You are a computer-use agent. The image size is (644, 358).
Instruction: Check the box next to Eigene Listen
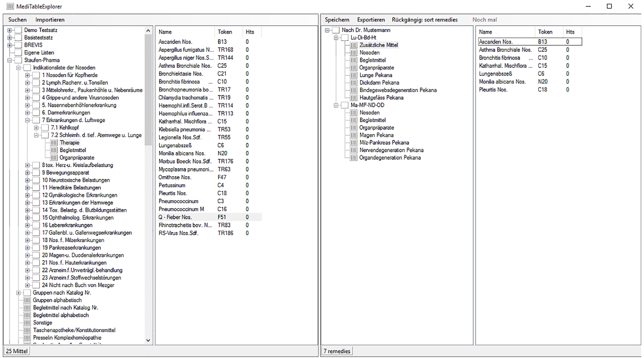(x=18, y=53)
